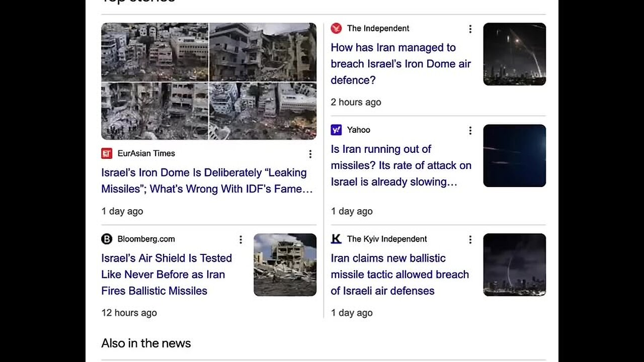Open more options for Kyiv Independent story
644x362 pixels.
[x=470, y=239]
